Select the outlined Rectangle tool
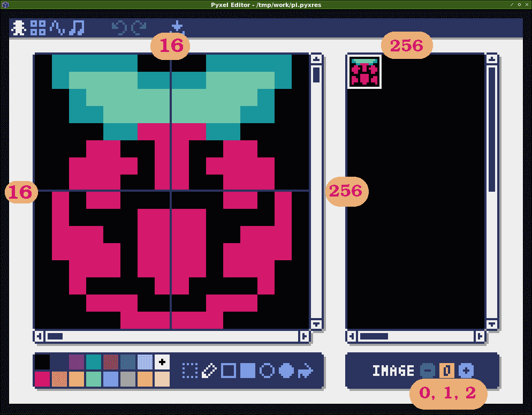The width and height of the screenshot is (532, 415). coord(229,371)
